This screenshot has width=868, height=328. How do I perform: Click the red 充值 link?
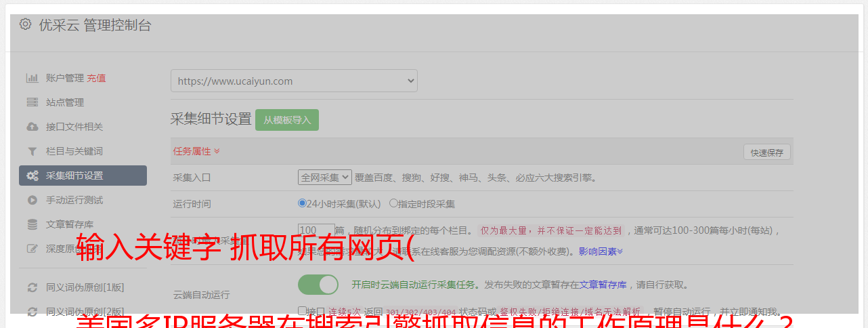96,78
